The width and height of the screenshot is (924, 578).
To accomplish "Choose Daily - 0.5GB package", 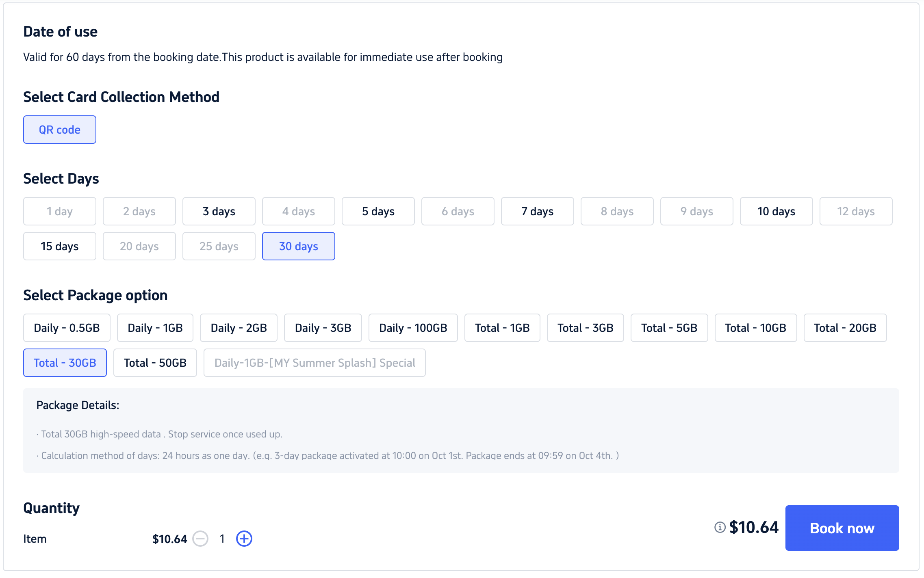I will (67, 328).
